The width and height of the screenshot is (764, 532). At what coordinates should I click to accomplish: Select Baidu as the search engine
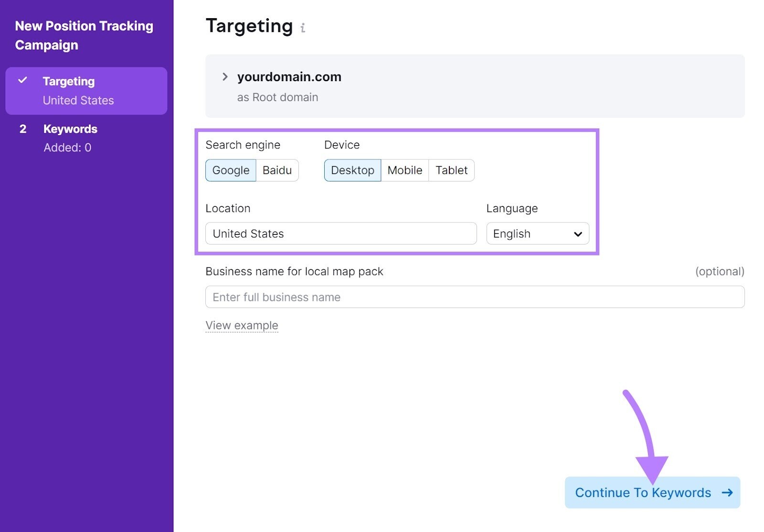point(277,170)
